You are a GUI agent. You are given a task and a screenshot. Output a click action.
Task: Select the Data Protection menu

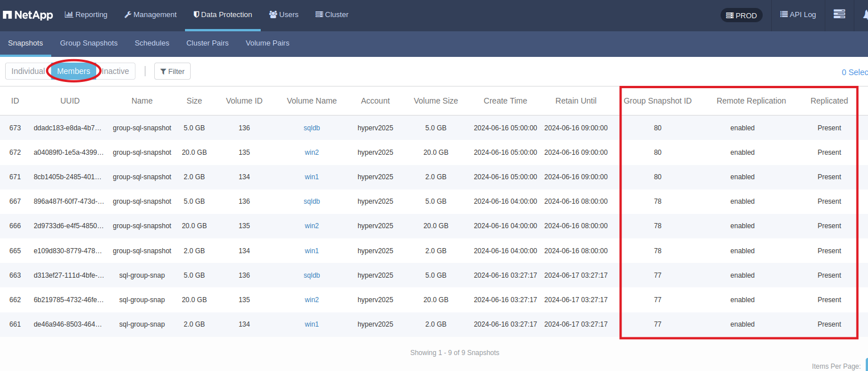tap(223, 15)
